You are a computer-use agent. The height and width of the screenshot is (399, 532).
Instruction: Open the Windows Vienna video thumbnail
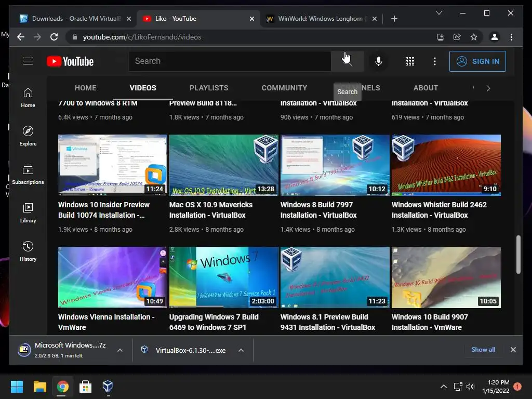[113, 277]
